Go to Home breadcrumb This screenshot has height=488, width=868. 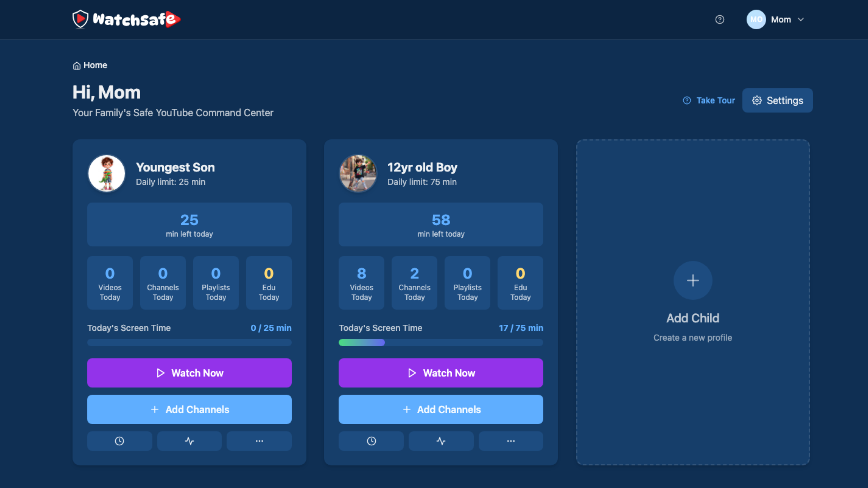[x=90, y=65]
